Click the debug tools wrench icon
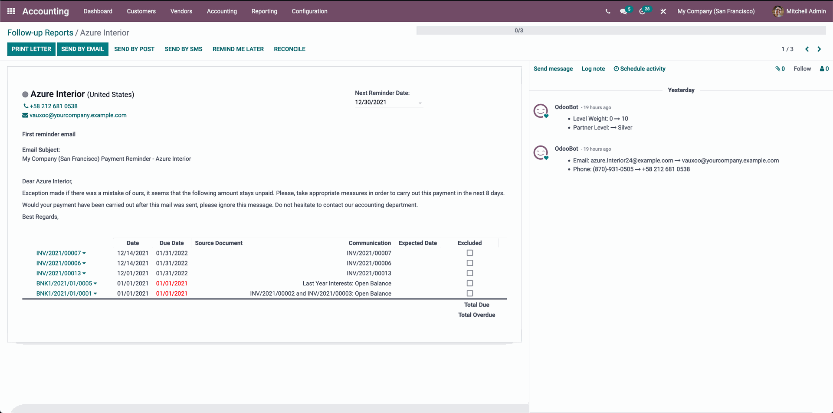Image resolution: width=833 pixels, height=413 pixels. (x=663, y=11)
